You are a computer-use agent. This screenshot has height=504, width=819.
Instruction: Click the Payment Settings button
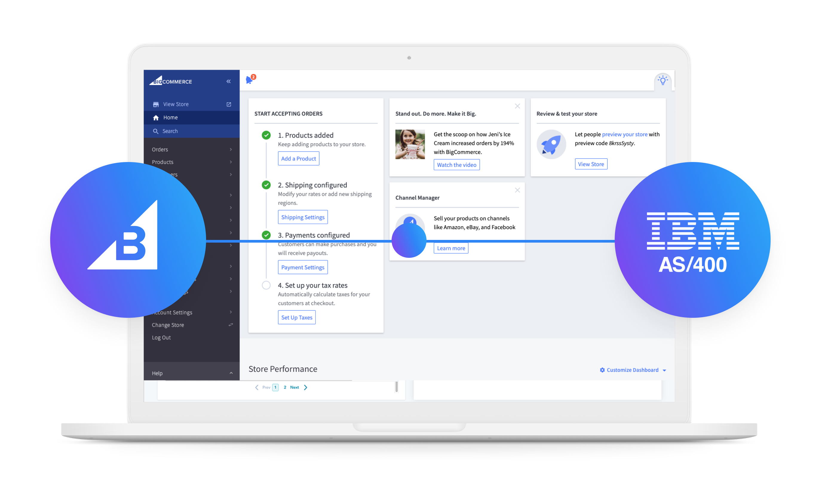coord(303,267)
